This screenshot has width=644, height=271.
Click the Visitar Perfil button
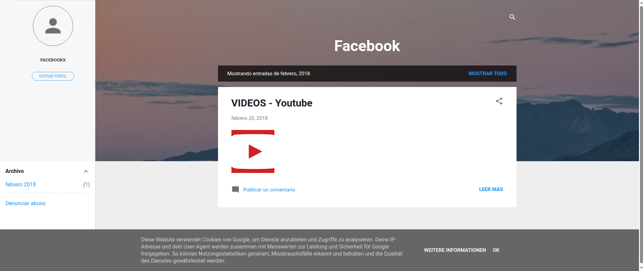pos(53,76)
